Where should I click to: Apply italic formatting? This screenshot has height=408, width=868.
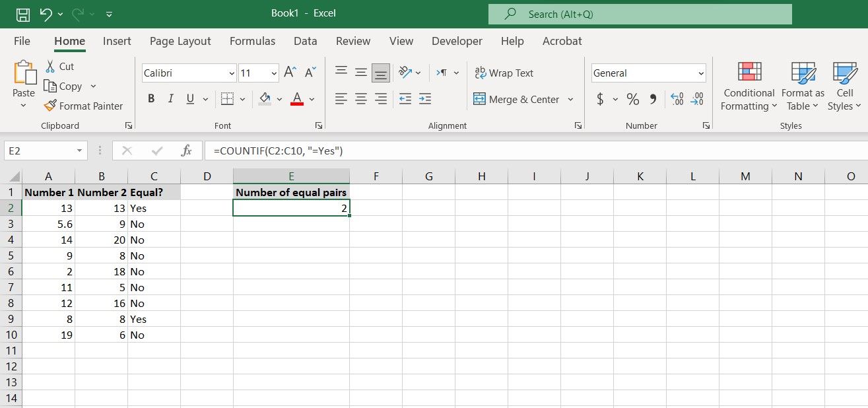click(170, 98)
